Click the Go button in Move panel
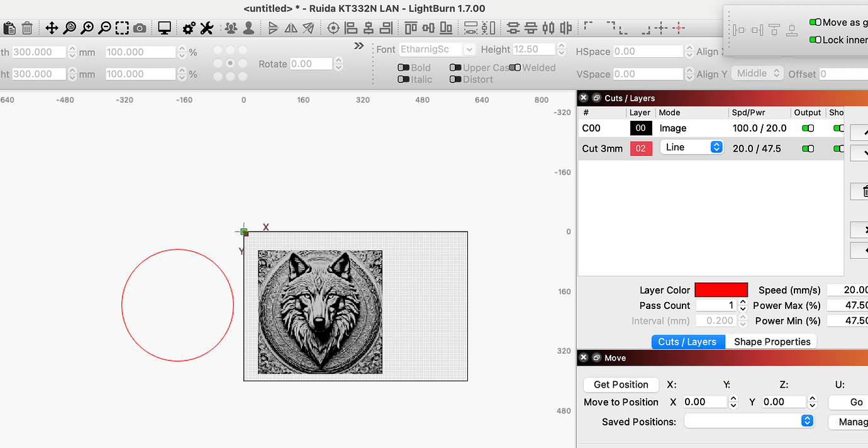868x448 pixels. click(848, 402)
